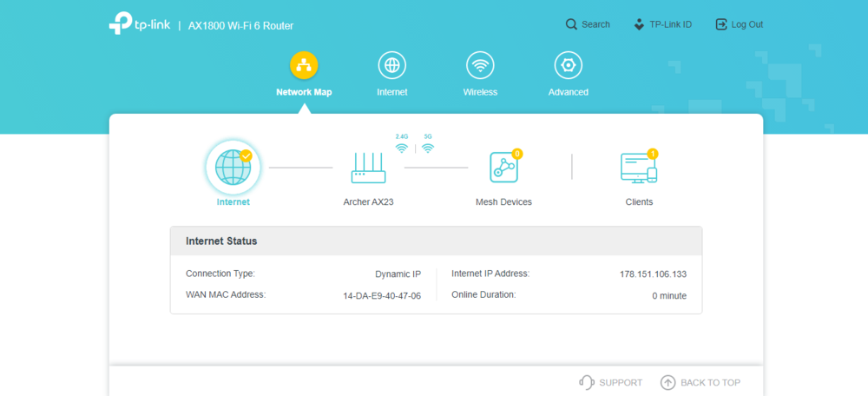Click the Log Out link text
The width and height of the screenshot is (868, 396).
click(x=747, y=24)
